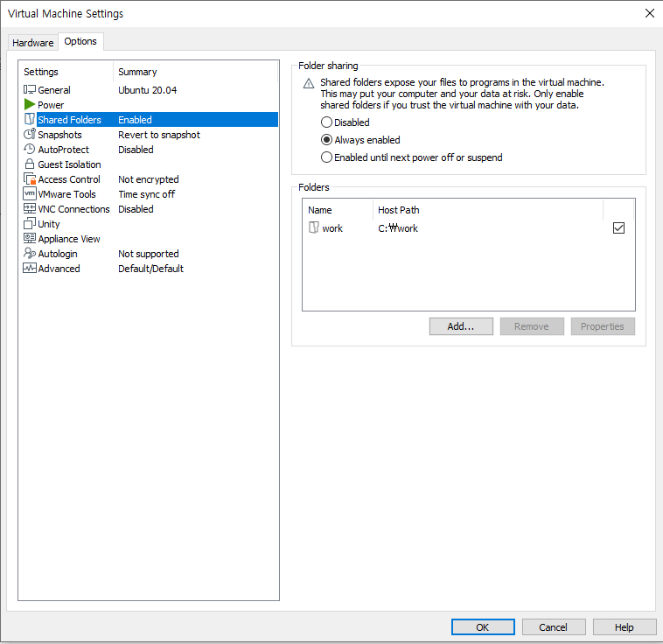This screenshot has height=644, width=663.
Task: Click the Not encrypted summary text
Action: coord(149,179)
